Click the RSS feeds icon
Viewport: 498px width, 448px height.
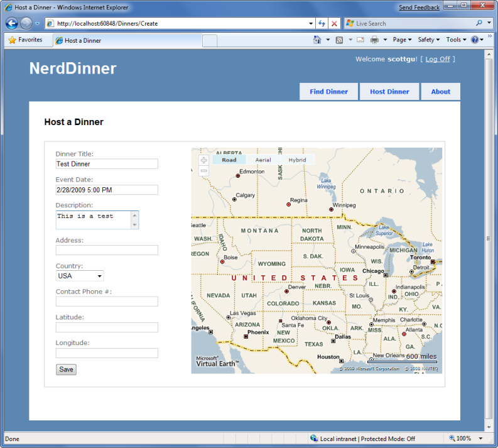[339, 40]
